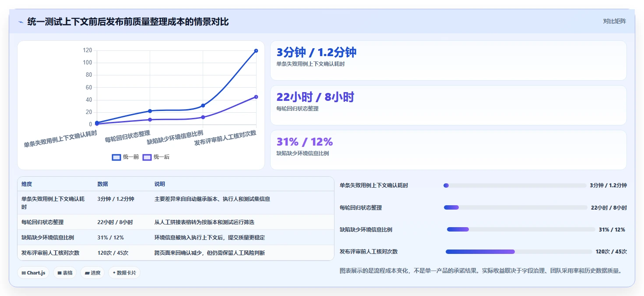Click the 单条失败用例上下文确认耗时 caption in the data card
Viewport: 644px width, 296px height.
(310, 64)
